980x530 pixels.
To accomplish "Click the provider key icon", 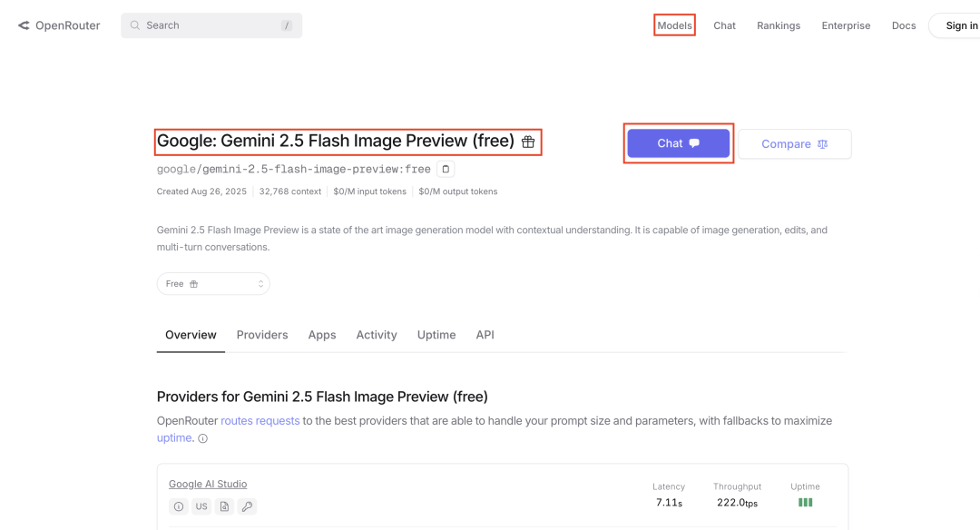I will (x=247, y=506).
